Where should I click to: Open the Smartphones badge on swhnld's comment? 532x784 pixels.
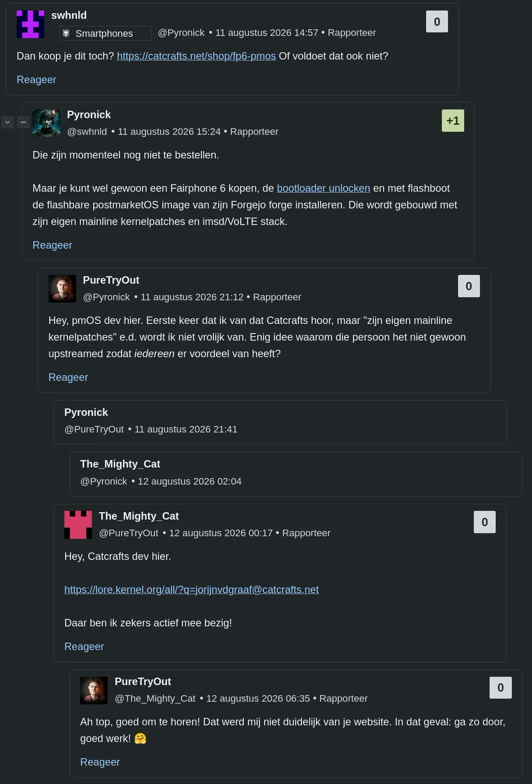(105, 33)
